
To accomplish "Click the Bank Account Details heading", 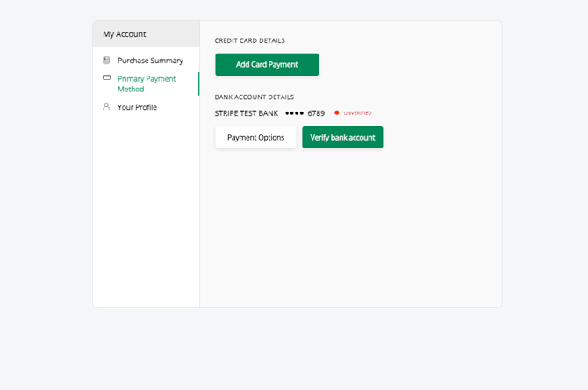I will click(255, 97).
